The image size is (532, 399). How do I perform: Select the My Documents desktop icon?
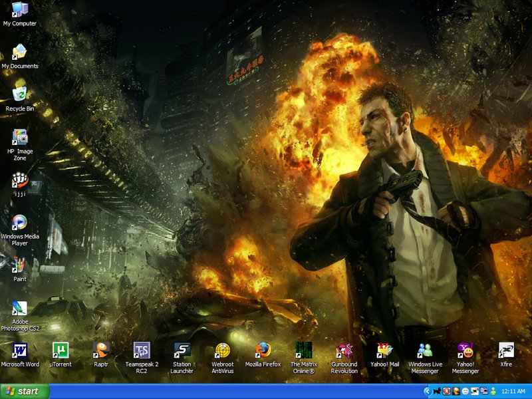click(x=20, y=57)
